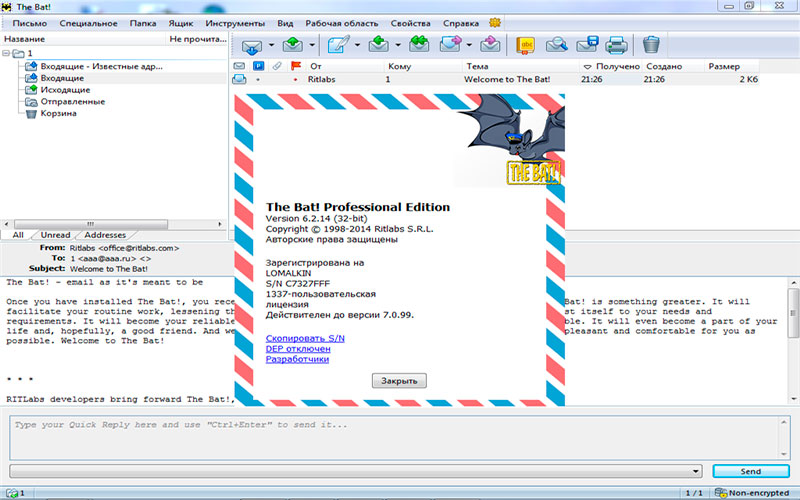800x500 pixels.
Task: Select the Отправленные folder
Action: 72,102
